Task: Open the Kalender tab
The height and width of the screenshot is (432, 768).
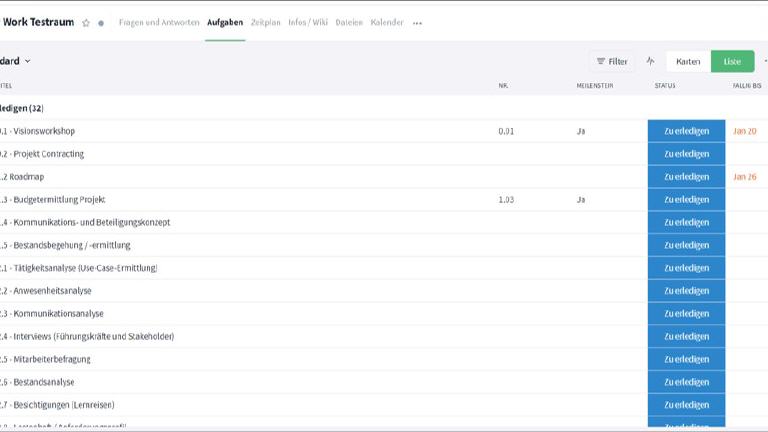Action: click(387, 22)
